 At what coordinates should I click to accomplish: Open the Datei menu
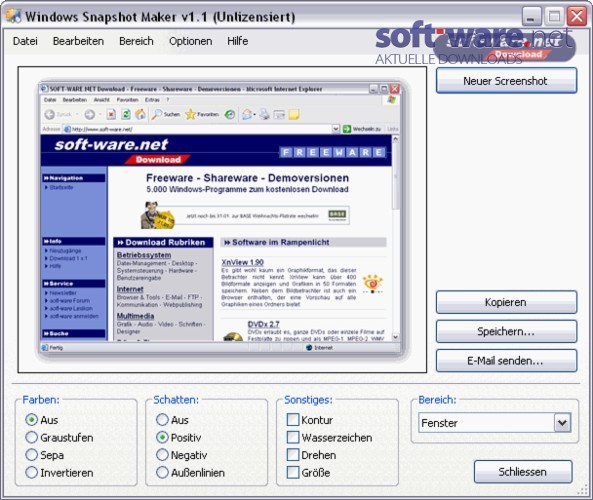pos(25,41)
